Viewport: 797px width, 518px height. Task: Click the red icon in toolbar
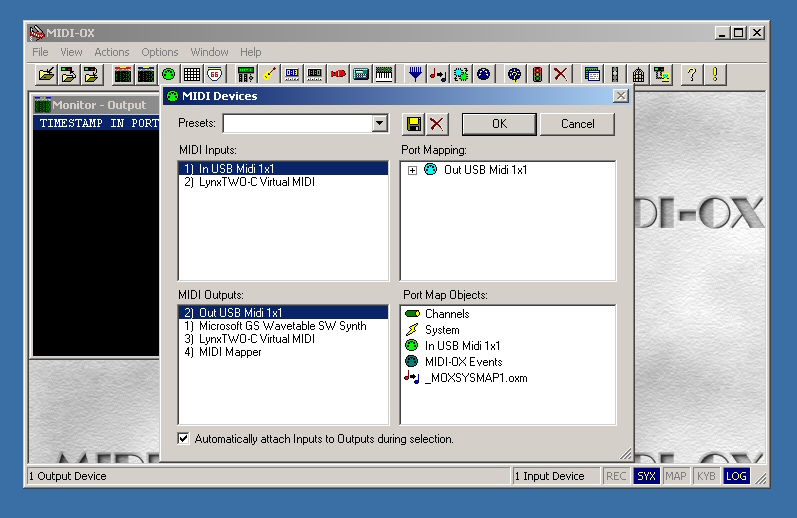(x=338, y=75)
